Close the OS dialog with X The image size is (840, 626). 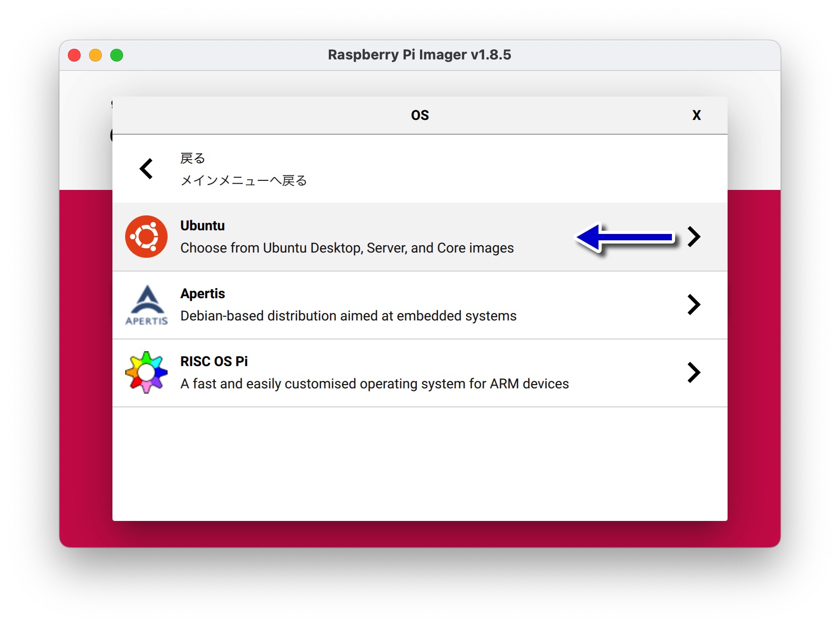pos(697,115)
